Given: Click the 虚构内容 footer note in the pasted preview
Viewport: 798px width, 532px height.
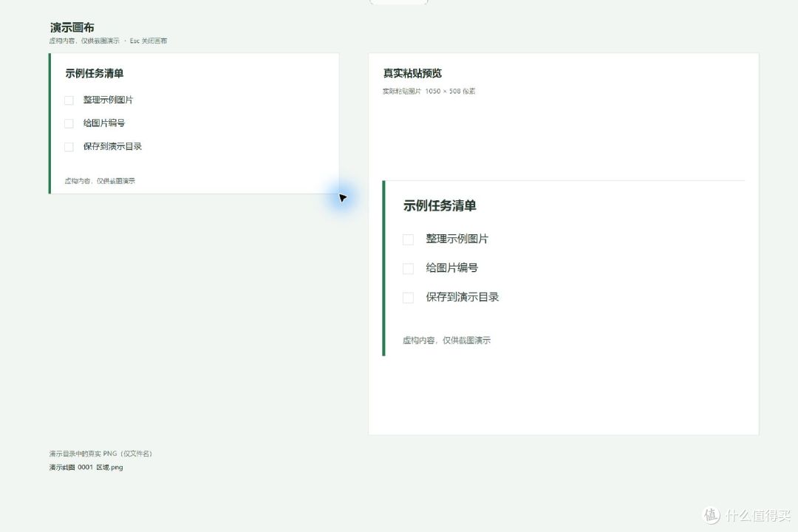Looking at the screenshot, I should [446, 340].
